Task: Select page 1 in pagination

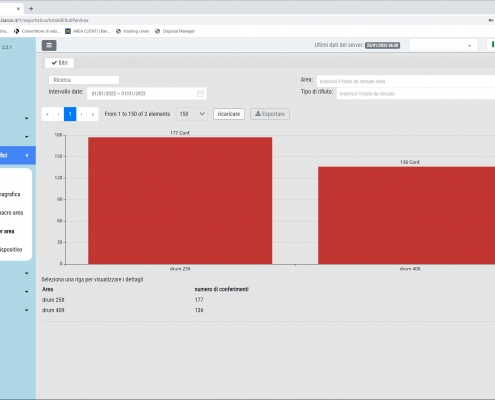Action: pyautogui.click(x=70, y=114)
